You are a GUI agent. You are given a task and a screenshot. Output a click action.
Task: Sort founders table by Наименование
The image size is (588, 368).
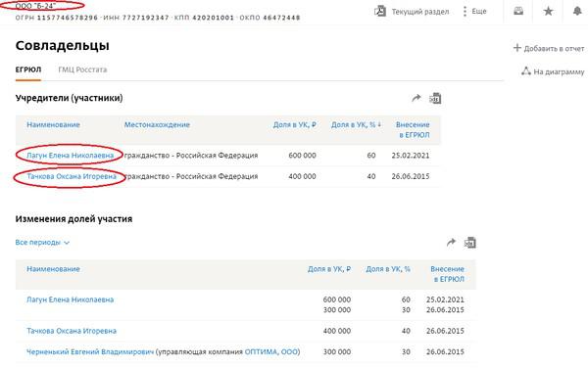coord(53,124)
